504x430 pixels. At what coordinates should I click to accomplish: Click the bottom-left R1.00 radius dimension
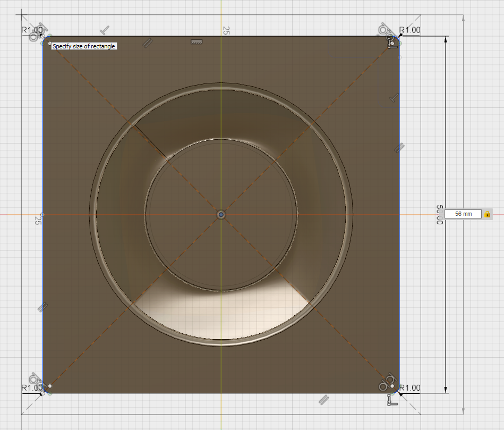[32, 388]
